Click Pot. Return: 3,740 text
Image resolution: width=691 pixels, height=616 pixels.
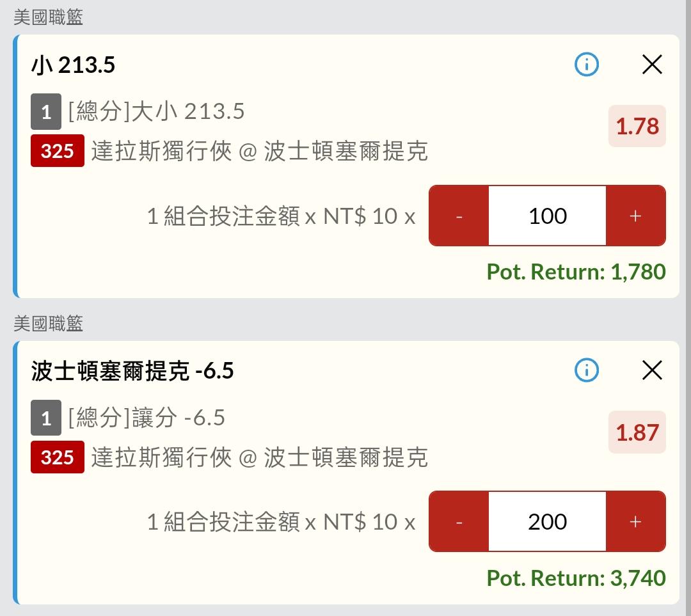point(576,578)
